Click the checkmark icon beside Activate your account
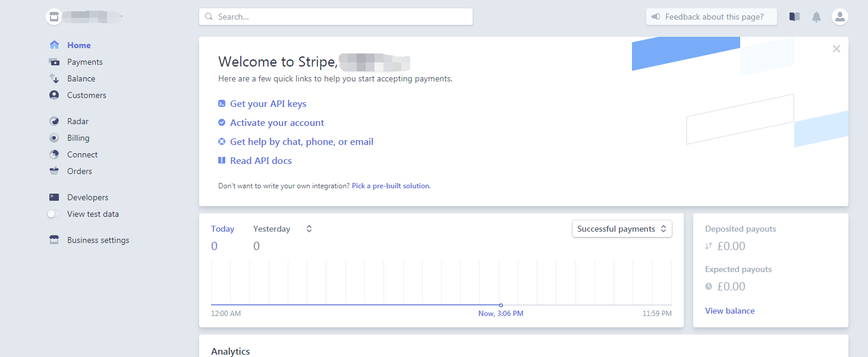Image resolution: width=868 pixels, height=357 pixels. tap(222, 122)
